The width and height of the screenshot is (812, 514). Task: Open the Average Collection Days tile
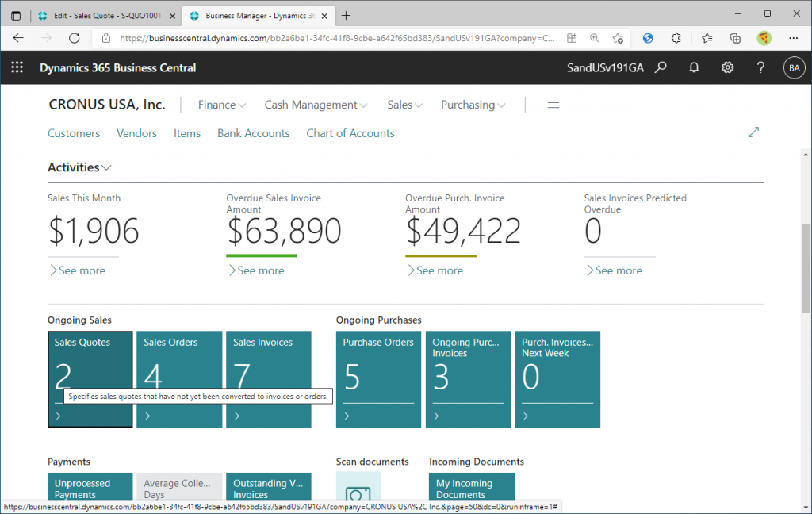point(179,487)
